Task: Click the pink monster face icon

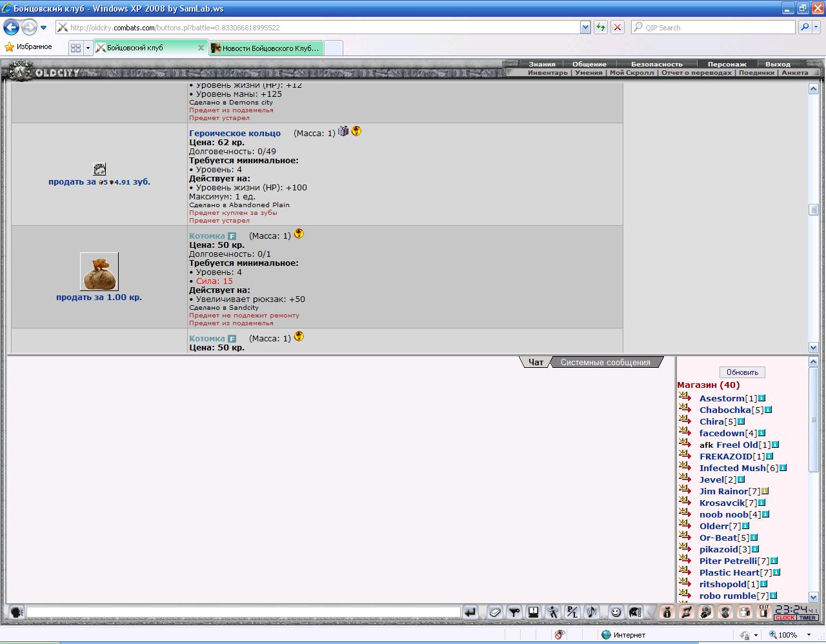Action: pos(725,612)
